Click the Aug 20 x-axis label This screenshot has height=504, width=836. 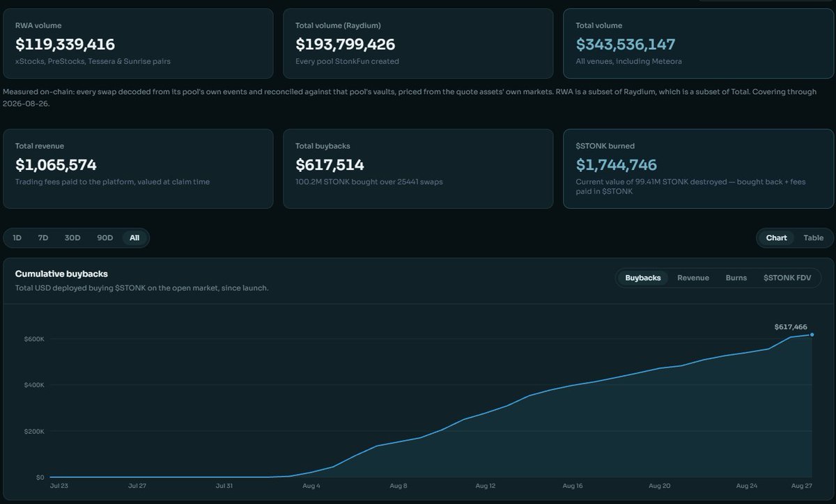659,486
